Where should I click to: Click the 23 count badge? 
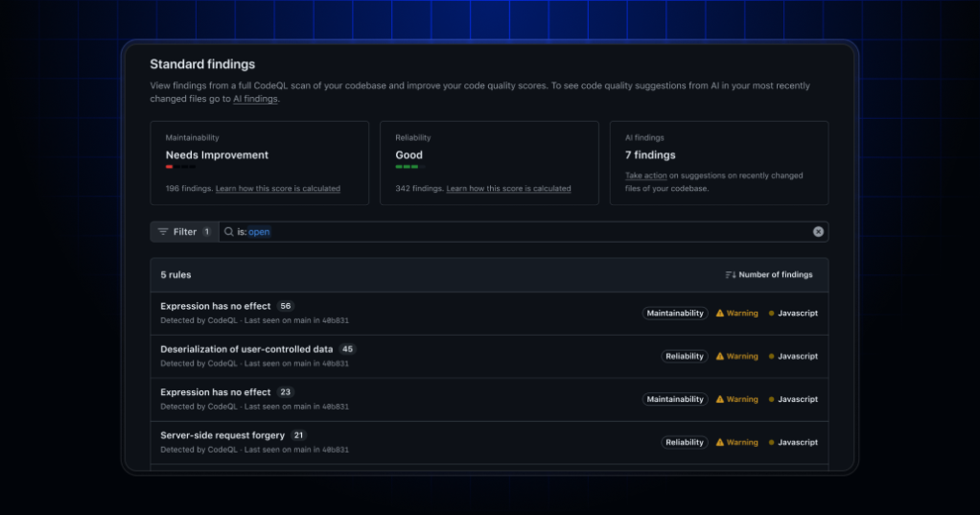[286, 392]
